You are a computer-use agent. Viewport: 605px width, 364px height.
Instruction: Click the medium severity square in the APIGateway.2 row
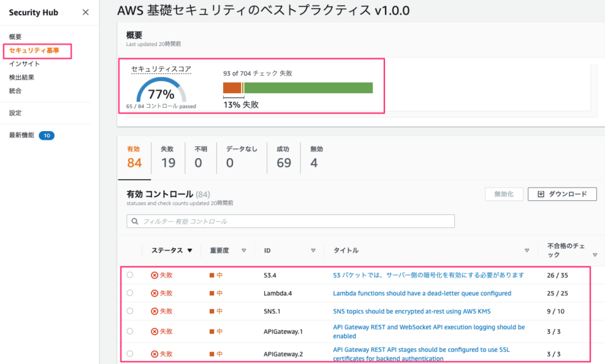pyautogui.click(x=212, y=354)
